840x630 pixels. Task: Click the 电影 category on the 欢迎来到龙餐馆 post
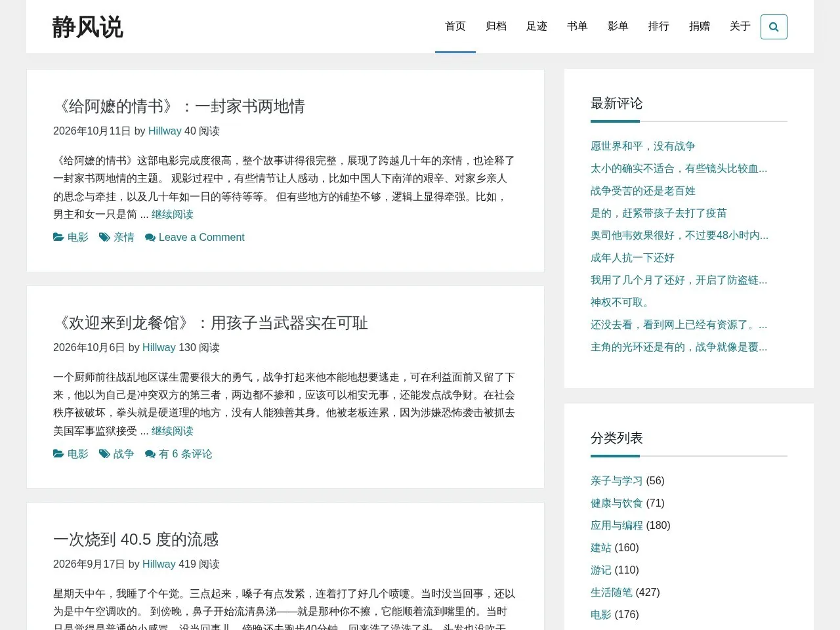pos(78,454)
